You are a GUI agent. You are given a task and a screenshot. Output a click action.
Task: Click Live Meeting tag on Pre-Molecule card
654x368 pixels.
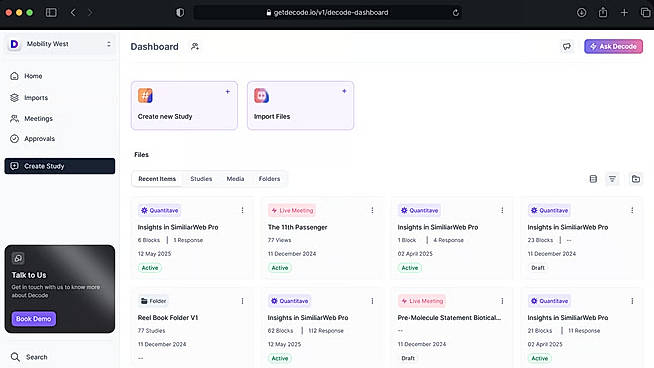(422, 301)
